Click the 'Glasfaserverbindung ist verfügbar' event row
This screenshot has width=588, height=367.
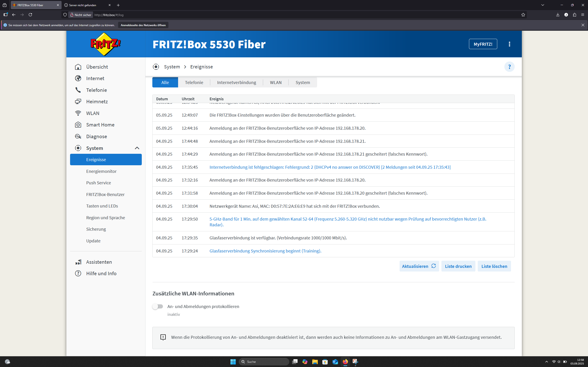[333, 238]
